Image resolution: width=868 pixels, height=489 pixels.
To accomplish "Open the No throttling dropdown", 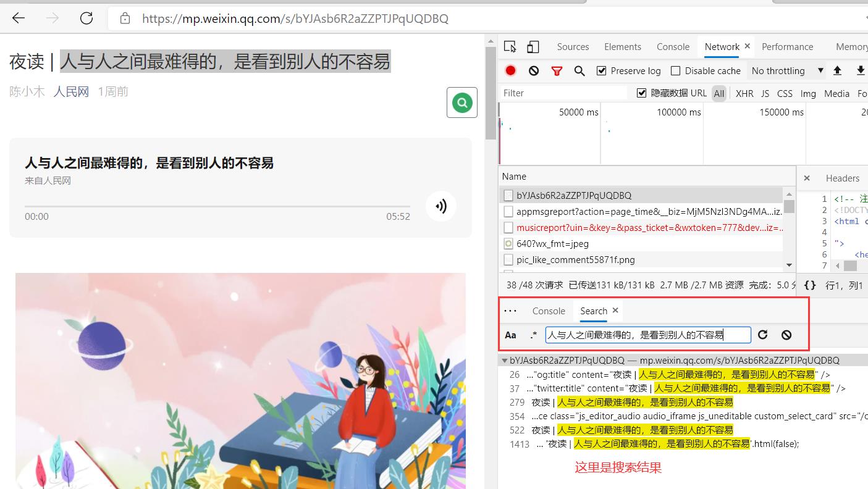I will [787, 70].
